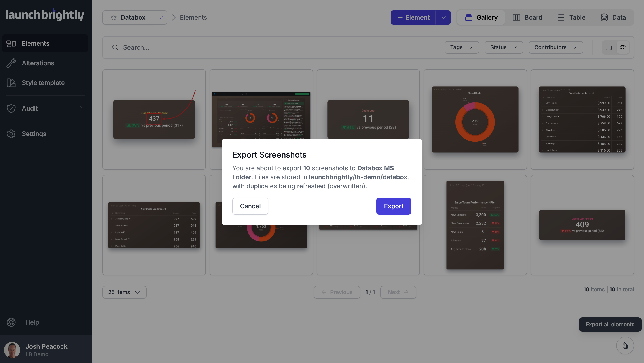Switch to Gallery view tab
Screen dimensions: 644x363
(x=481, y=17)
